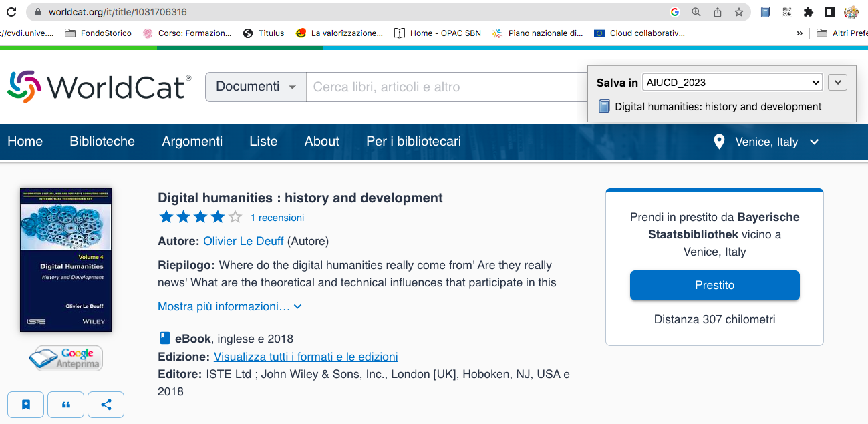Screen dimensions: 868x424
Task: Click the share page icon in the address bar
Action: click(718, 12)
